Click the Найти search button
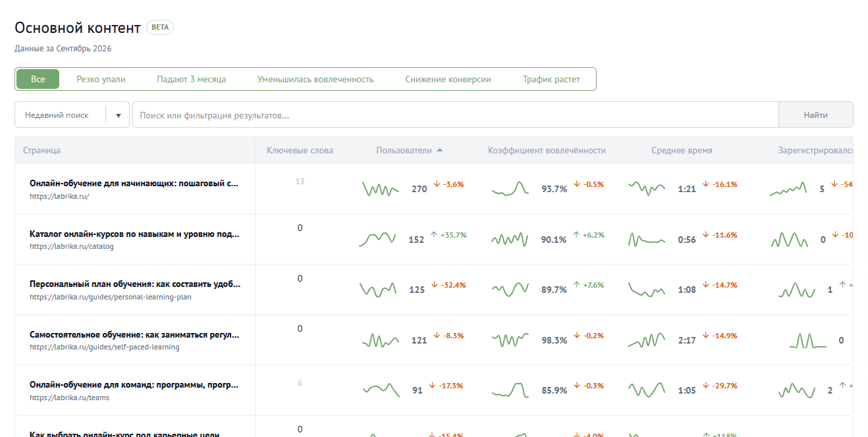 [x=816, y=115]
